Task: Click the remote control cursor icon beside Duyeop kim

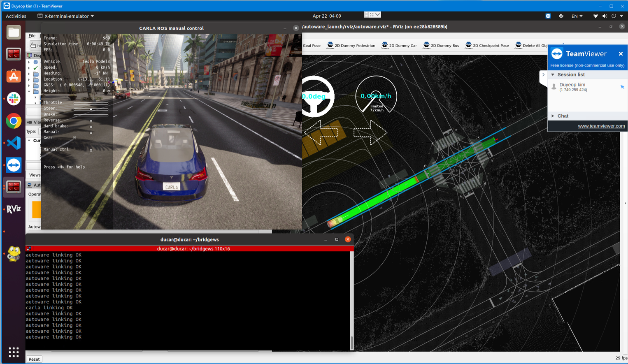Action: click(x=622, y=87)
